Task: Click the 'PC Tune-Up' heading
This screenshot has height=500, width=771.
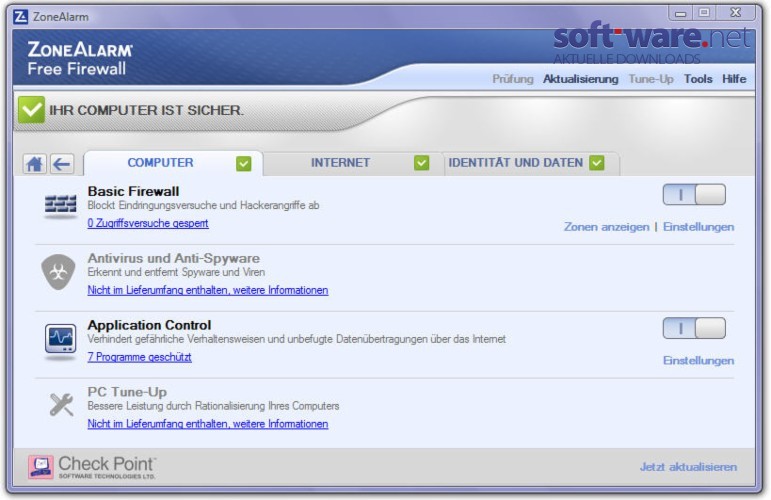Action: coord(127,392)
